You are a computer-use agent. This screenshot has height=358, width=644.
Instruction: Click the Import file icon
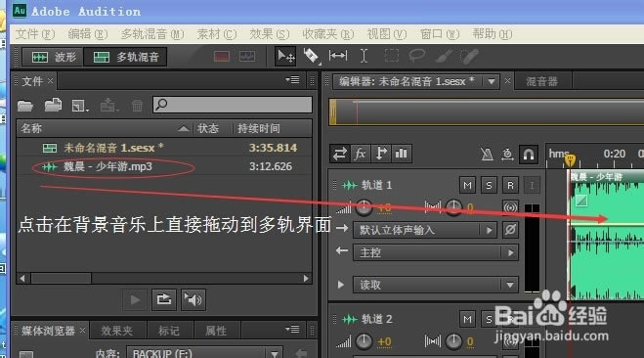click(53, 106)
